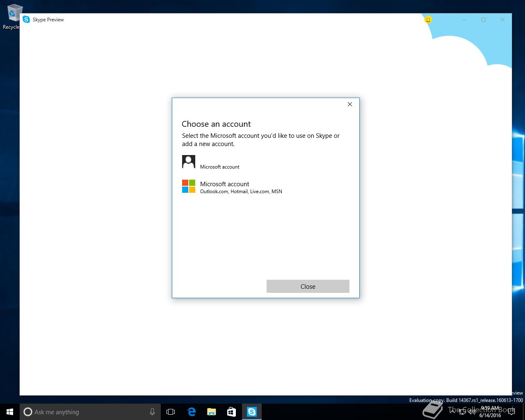525x420 pixels.
Task: Open Task View from taskbar
Action: point(171,412)
